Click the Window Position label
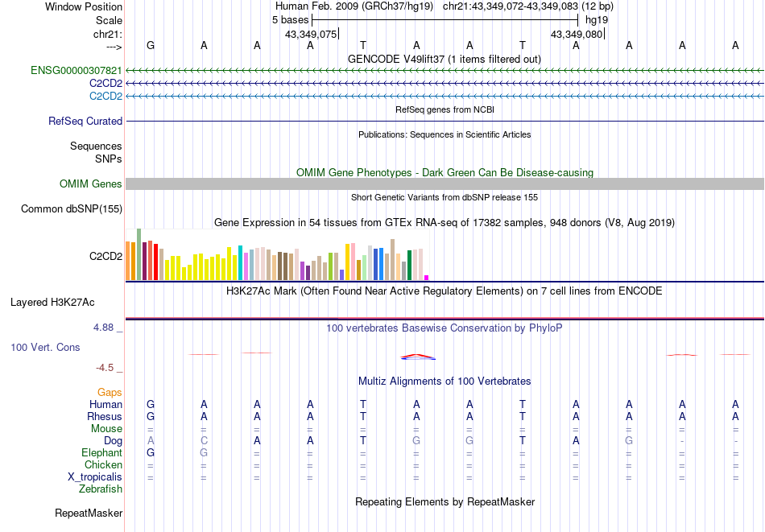 pyautogui.click(x=84, y=6)
